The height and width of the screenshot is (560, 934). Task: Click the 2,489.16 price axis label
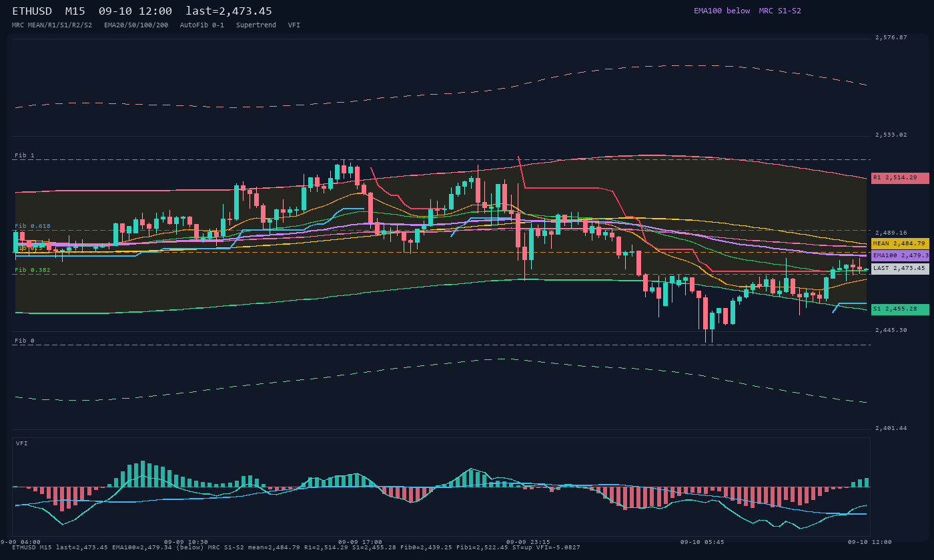[x=891, y=233]
